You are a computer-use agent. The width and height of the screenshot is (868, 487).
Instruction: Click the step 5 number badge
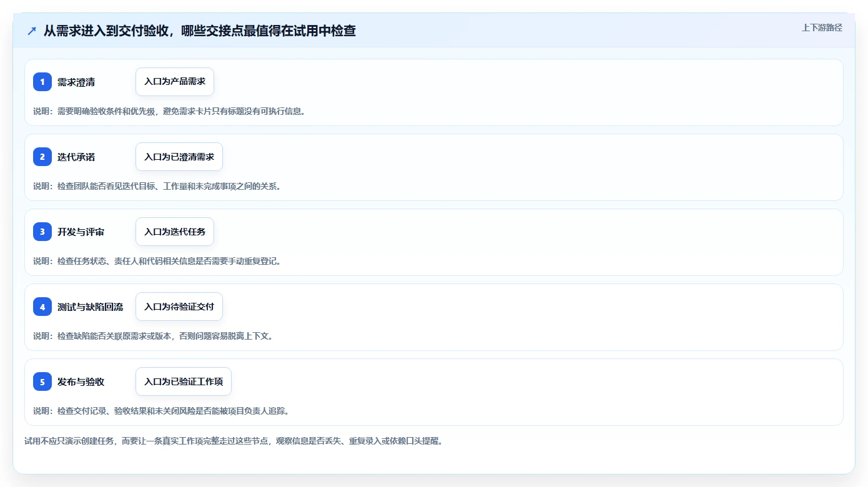coord(42,381)
